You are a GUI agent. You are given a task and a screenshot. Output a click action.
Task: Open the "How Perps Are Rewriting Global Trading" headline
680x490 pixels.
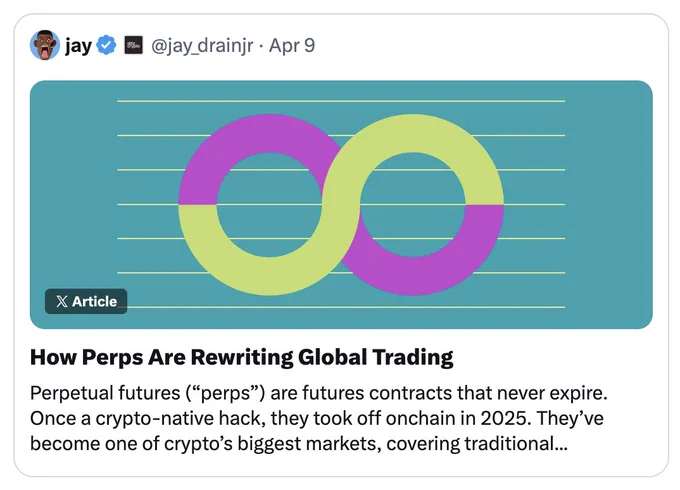click(x=242, y=357)
